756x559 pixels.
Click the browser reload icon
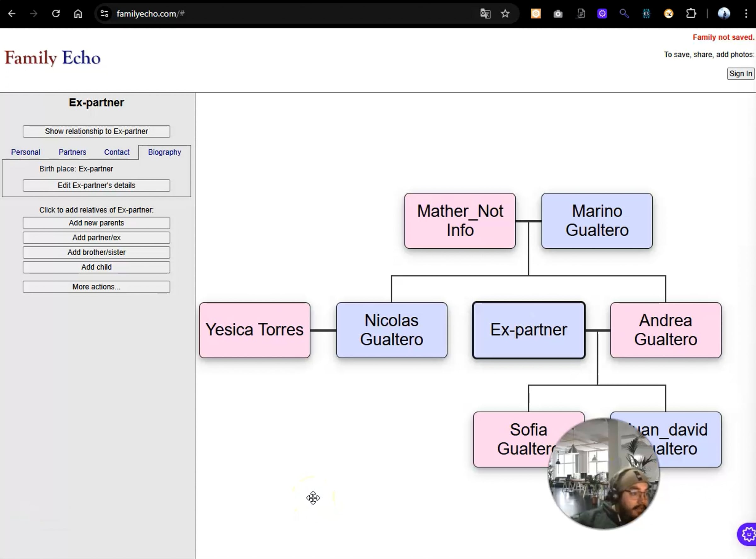click(x=56, y=14)
